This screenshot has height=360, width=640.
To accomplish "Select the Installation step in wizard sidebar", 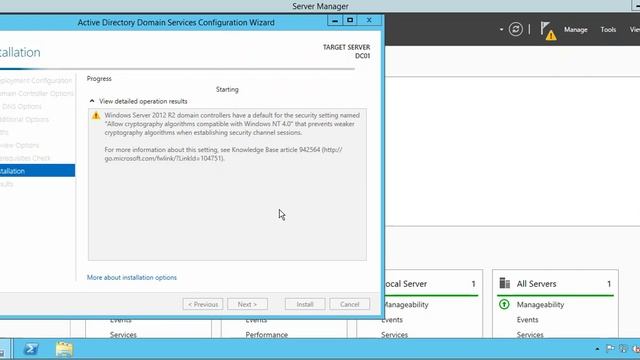I will [x=37, y=171].
